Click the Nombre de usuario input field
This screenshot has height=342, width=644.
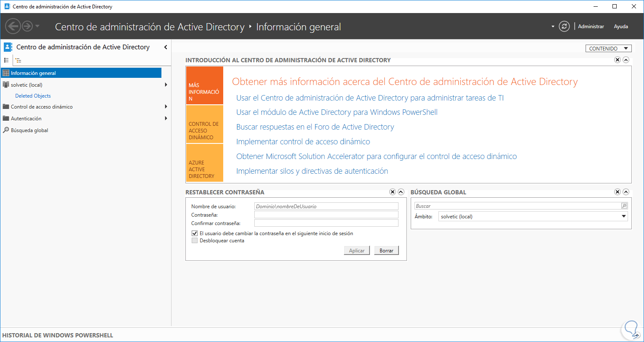(x=326, y=206)
